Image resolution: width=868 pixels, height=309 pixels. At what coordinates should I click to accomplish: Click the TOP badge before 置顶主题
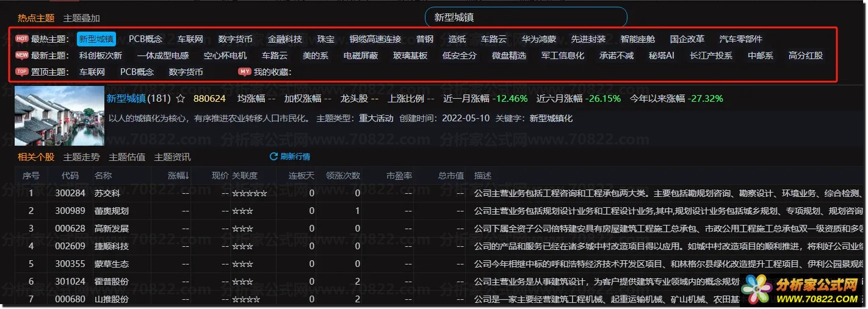(22, 72)
